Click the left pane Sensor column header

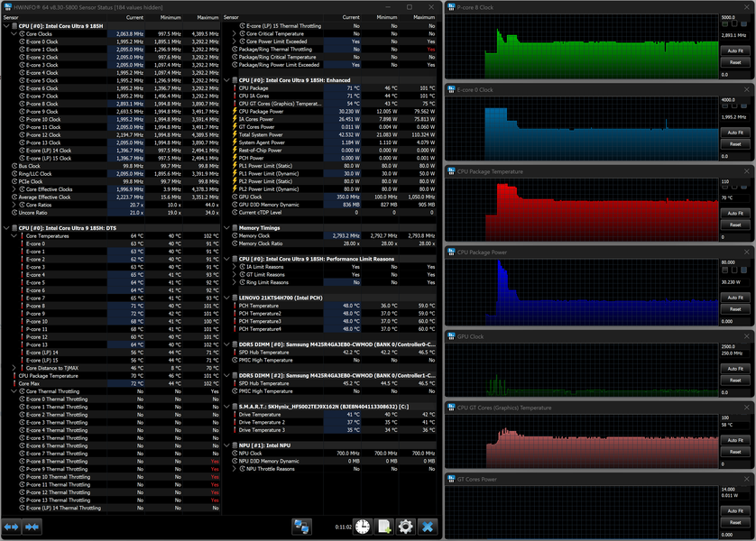click(x=54, y=17)
